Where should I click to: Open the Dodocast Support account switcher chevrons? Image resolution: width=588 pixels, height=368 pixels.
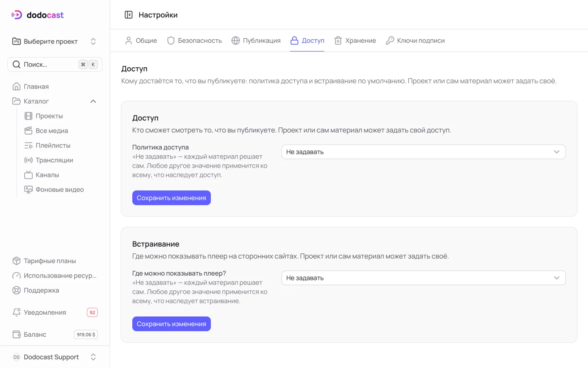tap(93, 357)
